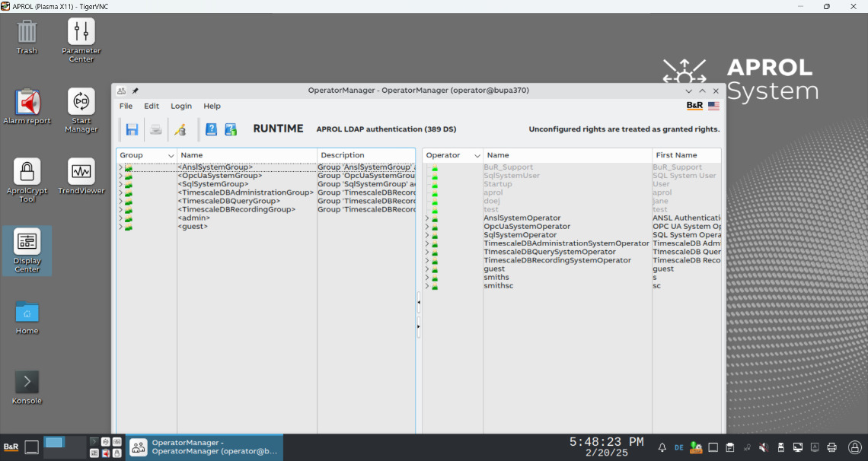Open the TrendViewer desktop icon

81,172
